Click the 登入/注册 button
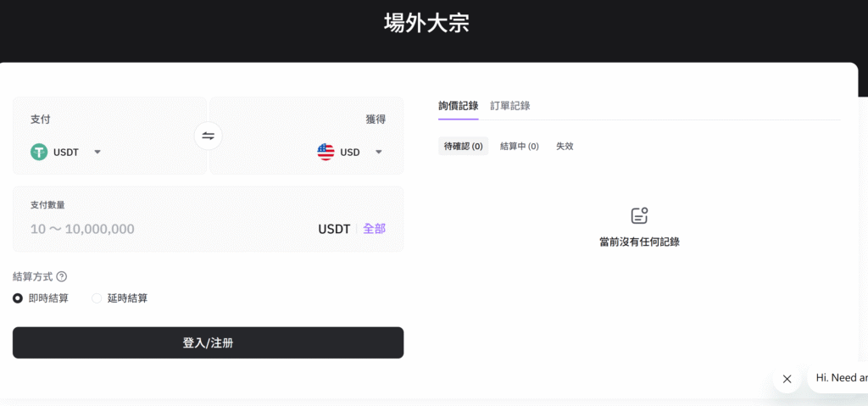The height and width of the screenshot is (406, 868). (208, 342)
